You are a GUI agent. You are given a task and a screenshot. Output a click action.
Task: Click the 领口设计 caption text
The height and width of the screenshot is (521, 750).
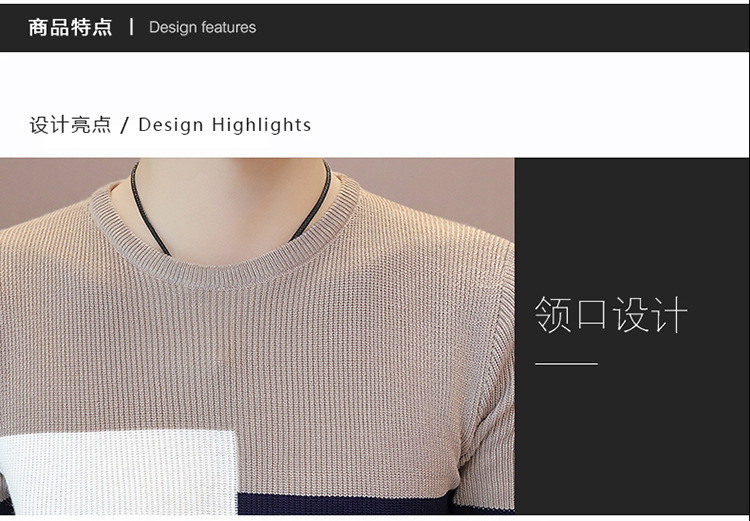coord(611,314)
